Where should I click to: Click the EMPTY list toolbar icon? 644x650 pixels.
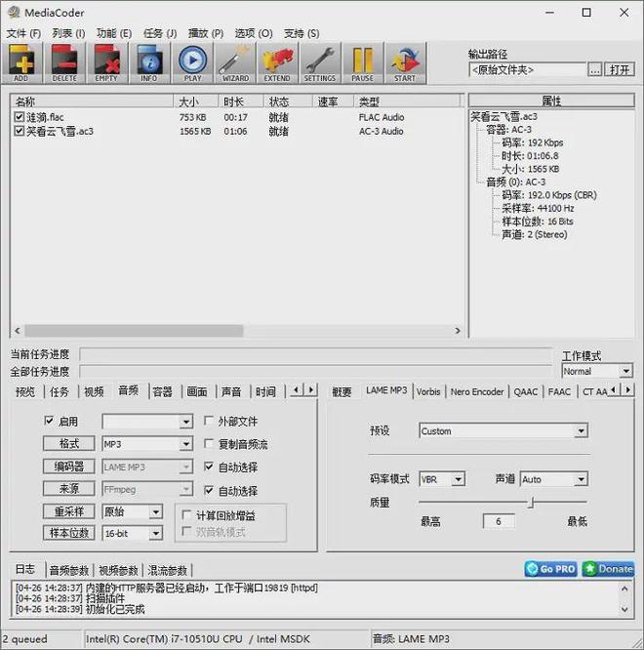107,63
